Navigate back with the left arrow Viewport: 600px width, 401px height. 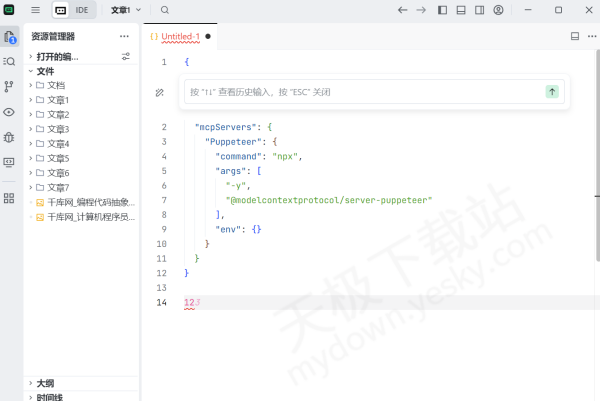pyautogui.click(x=402, y=10)
